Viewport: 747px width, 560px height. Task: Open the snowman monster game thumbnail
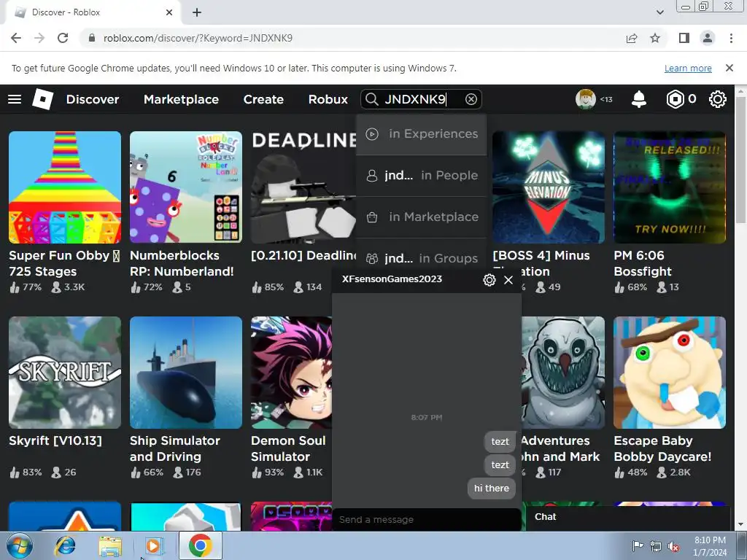click(563, 373)
